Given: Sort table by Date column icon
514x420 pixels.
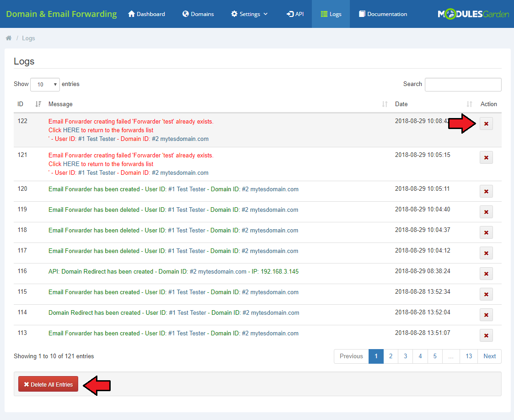Looking at the screenshot, I should 469,104.
